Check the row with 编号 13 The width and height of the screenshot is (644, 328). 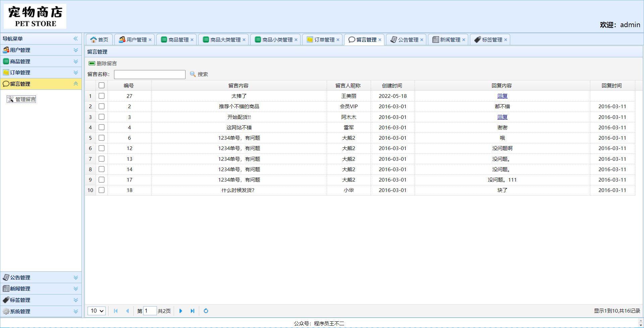pyautogui.click(x=102, y=159)
